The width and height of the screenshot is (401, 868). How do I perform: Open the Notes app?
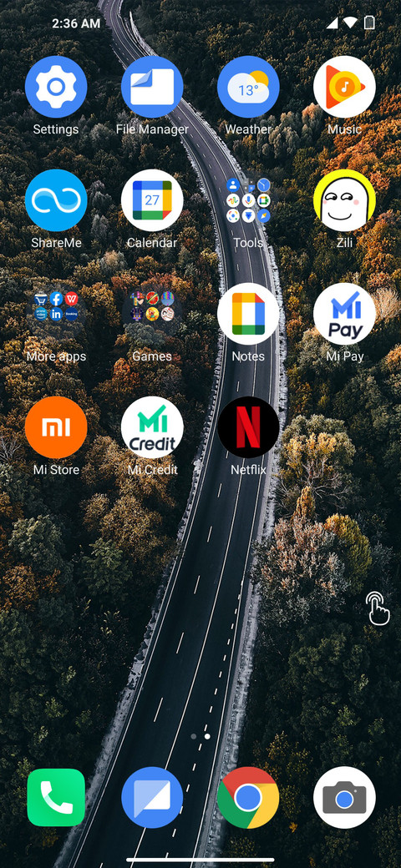point(248,314)
